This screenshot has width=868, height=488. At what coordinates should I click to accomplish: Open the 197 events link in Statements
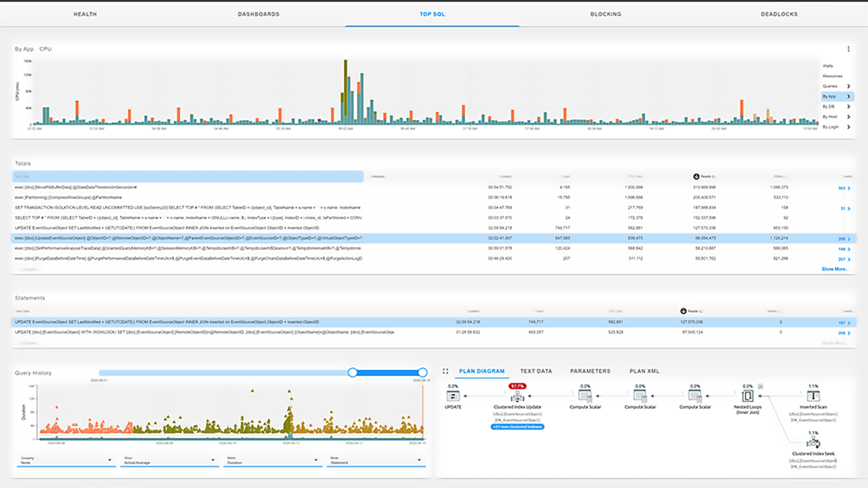tap(844, 323)
